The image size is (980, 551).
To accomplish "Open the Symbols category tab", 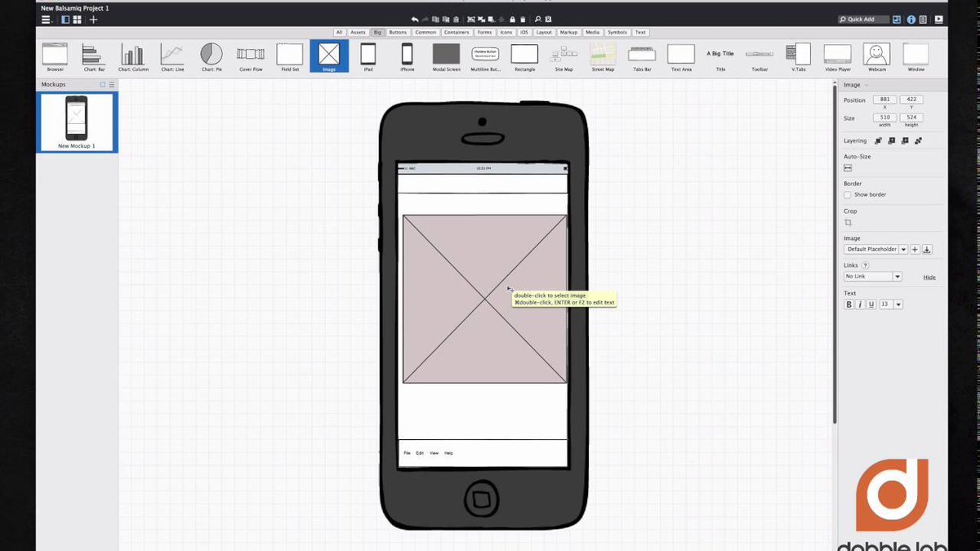I will pyautogui.click(x=617, y=33).
